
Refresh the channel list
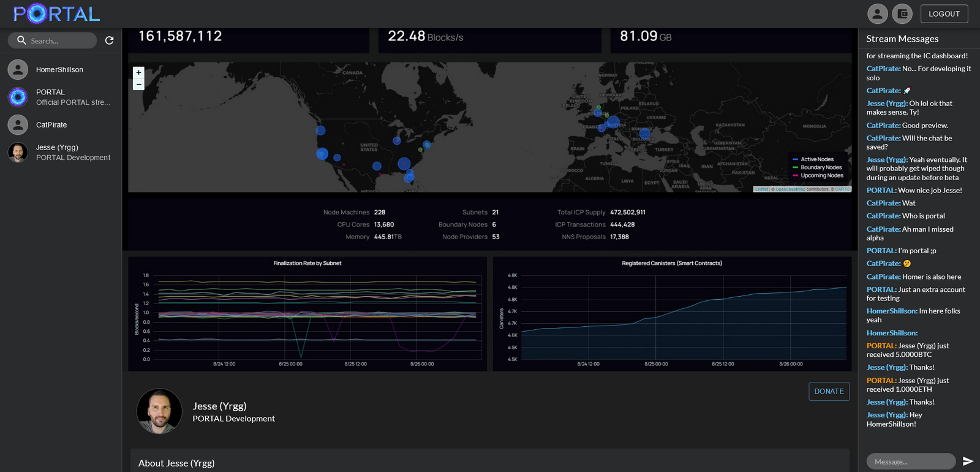point(110,40)
